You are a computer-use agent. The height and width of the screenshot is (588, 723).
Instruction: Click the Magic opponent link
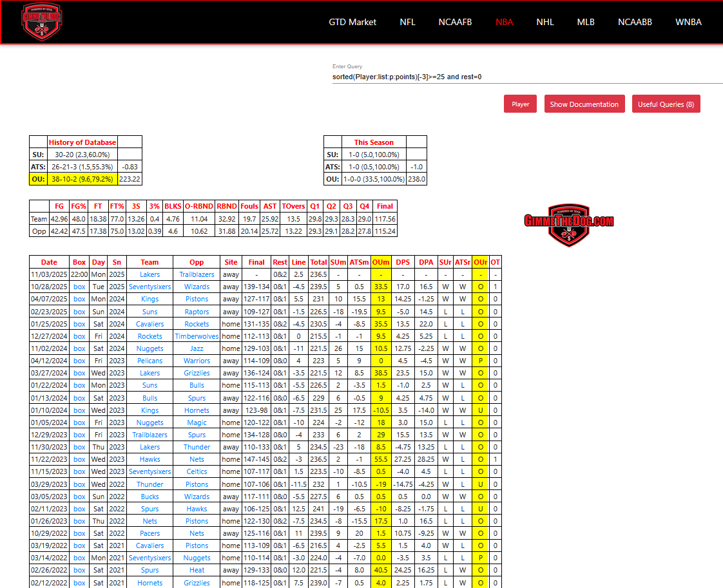[x=197, y=422]
